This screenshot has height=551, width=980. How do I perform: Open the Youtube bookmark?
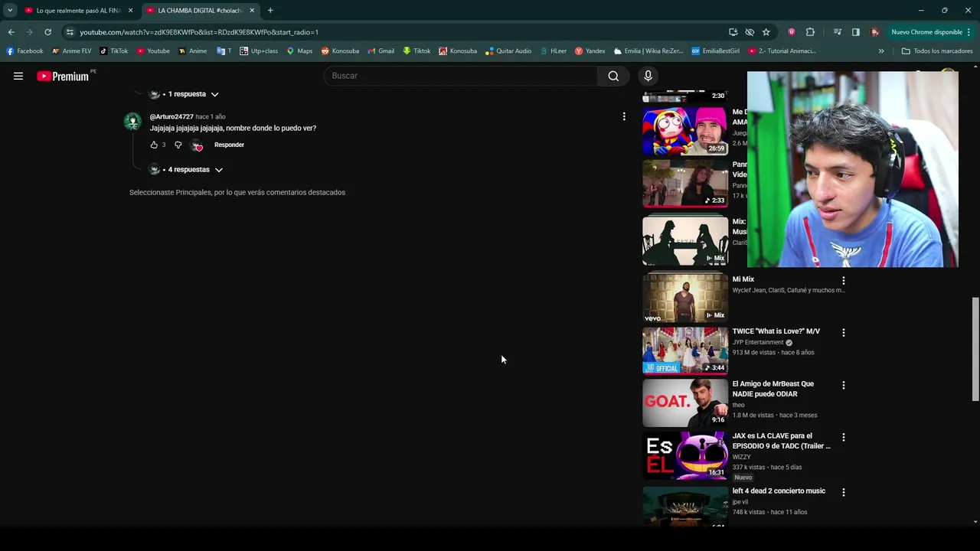(x=153, y=51)
